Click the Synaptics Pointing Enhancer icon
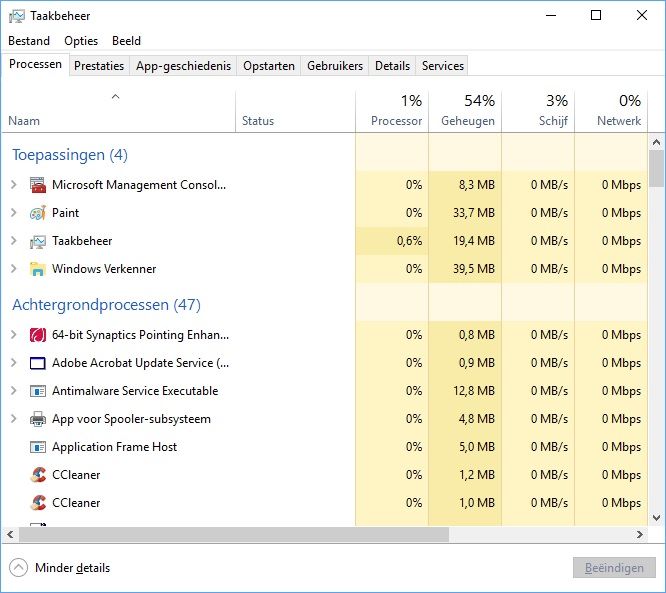Screen dimensions: 666x593 [x=38, y=335]
